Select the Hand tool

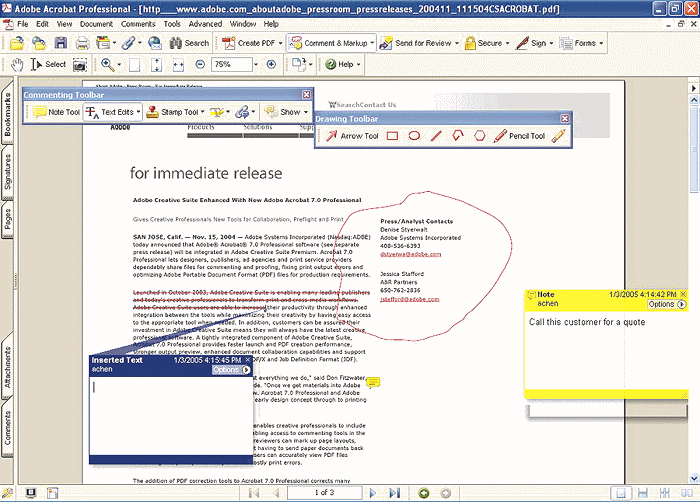coord(17,65)
